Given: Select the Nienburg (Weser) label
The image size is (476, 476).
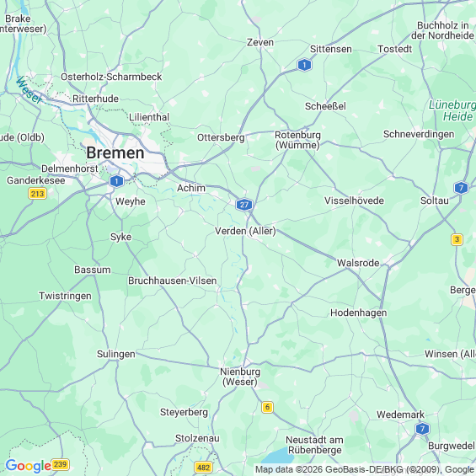Looking at the screenshot, I should [x=240, y=377].
